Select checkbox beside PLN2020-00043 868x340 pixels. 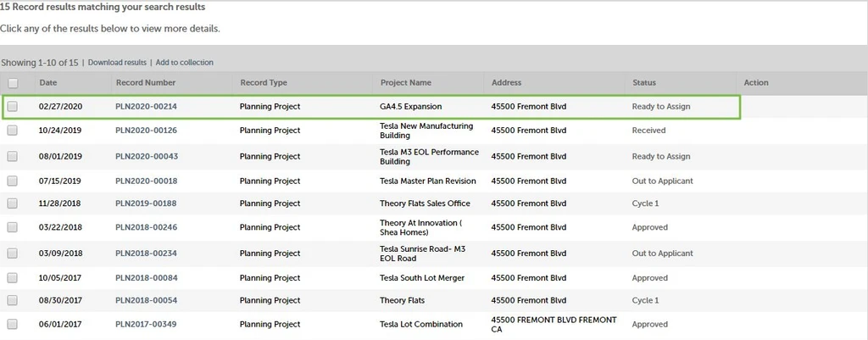click(13, 156)
